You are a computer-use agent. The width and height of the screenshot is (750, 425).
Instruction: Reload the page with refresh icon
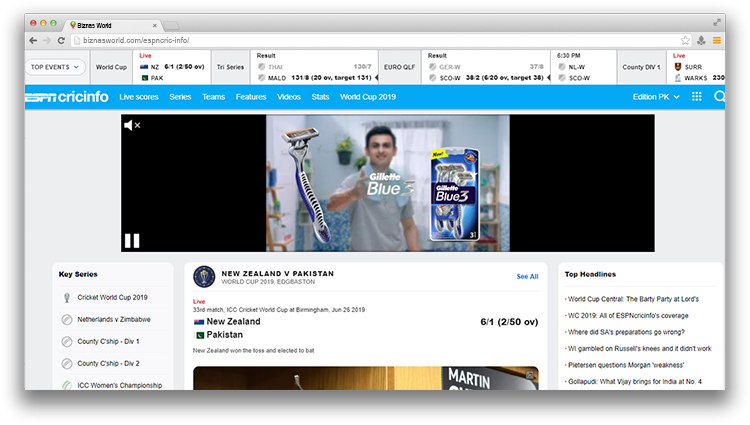[61, 40]
